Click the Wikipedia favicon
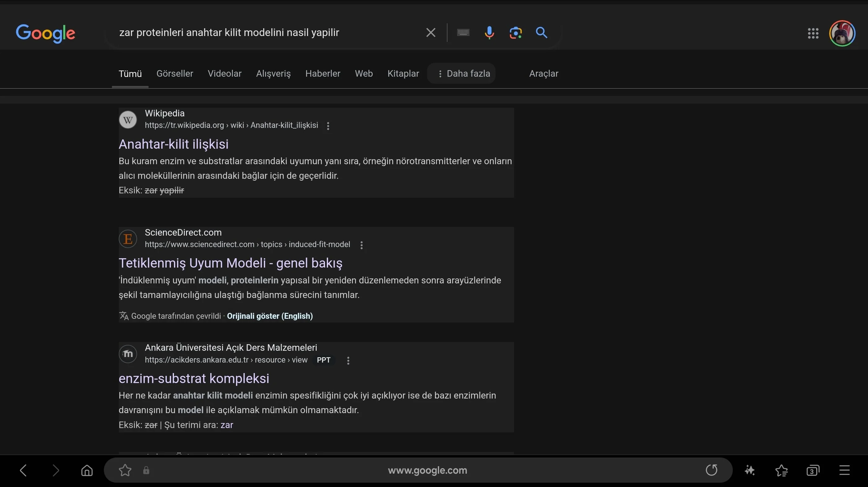 pos(128,120)
